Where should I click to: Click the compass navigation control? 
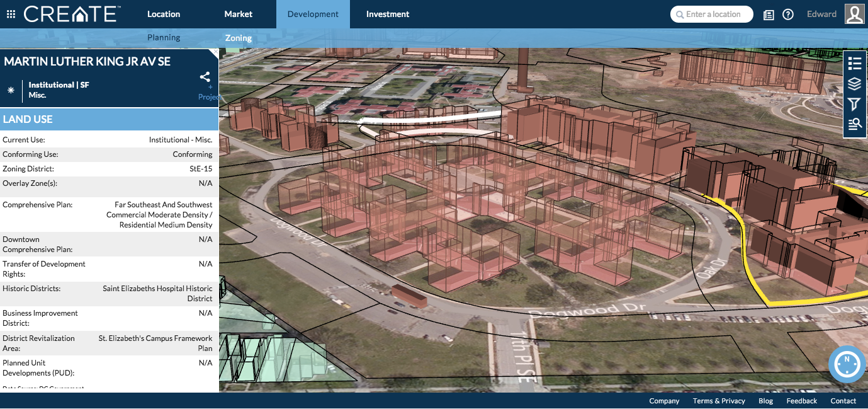pyautogui.click(x=847, y=364)
